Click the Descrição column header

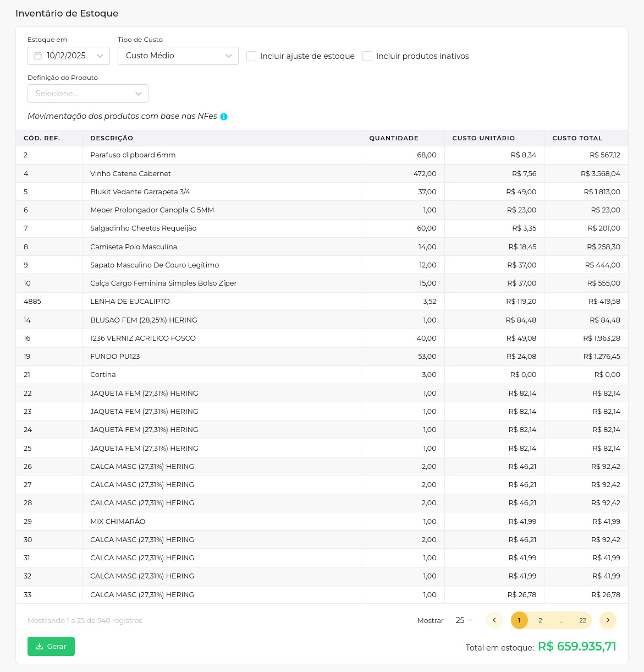[112, 138]
